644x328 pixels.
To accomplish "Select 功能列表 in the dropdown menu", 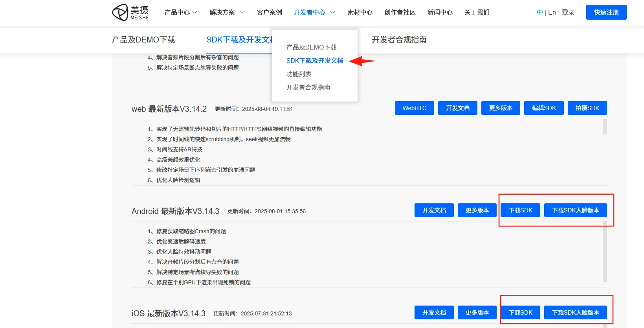I will [x=299, y=74].
